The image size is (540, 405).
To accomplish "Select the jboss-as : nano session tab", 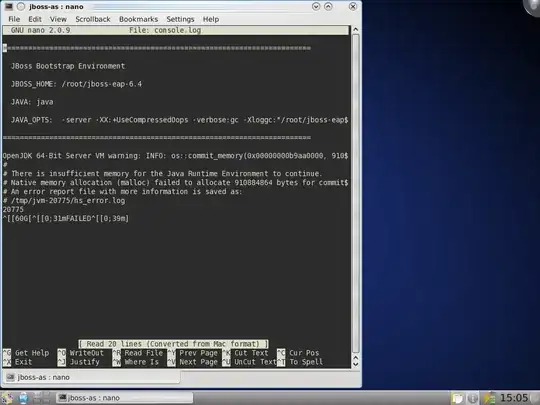I will [x=91, y=377].
